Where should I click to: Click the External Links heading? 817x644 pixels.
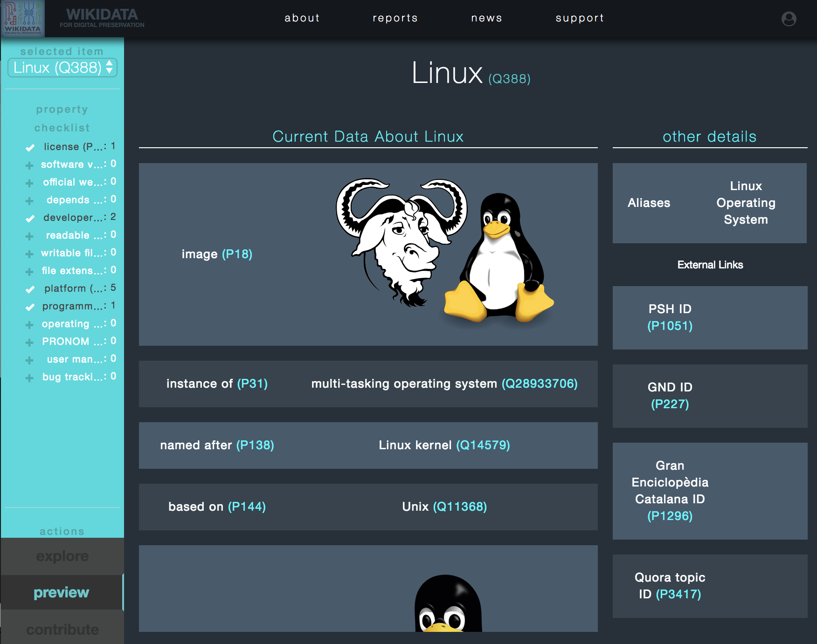(x=710, y=265)
